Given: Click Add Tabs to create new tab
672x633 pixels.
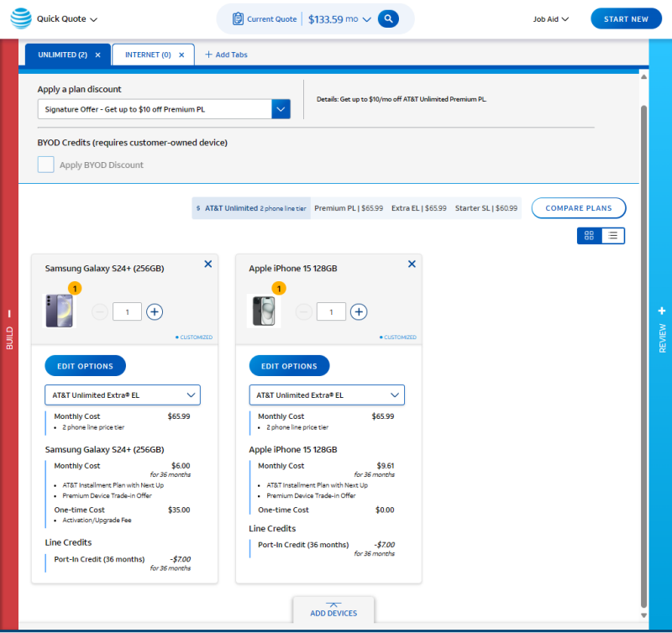Looking at the screenshot, I should (226, 55).
